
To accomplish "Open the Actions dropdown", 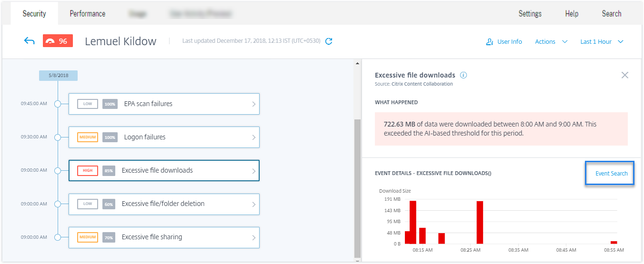I will point(551,42).
